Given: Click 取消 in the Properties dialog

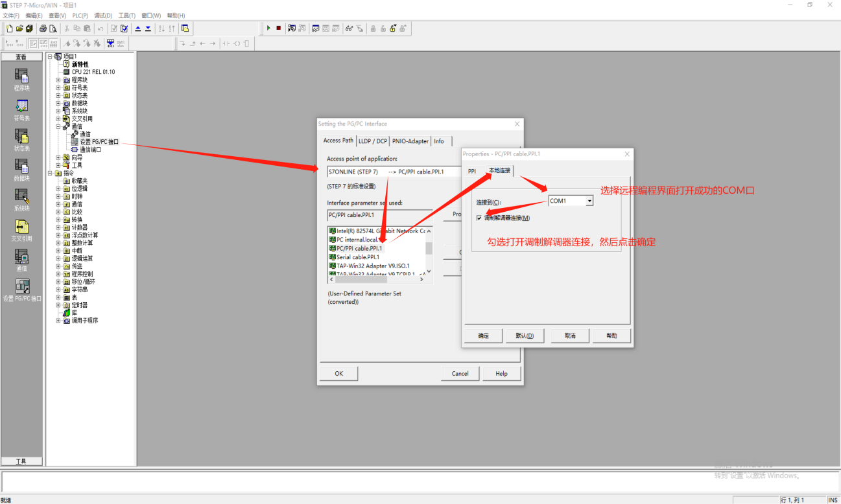Looking at the screenshot, I should tap(570, 336).
